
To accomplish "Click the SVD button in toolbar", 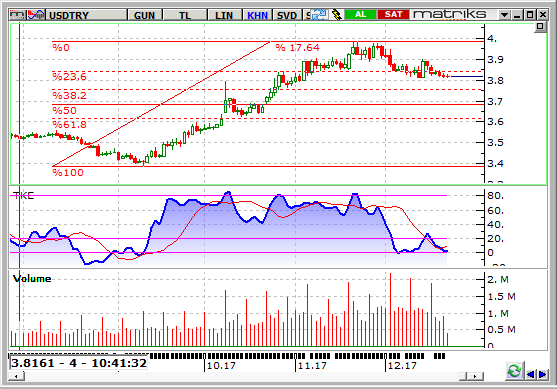I will click(x=287, y=15).
